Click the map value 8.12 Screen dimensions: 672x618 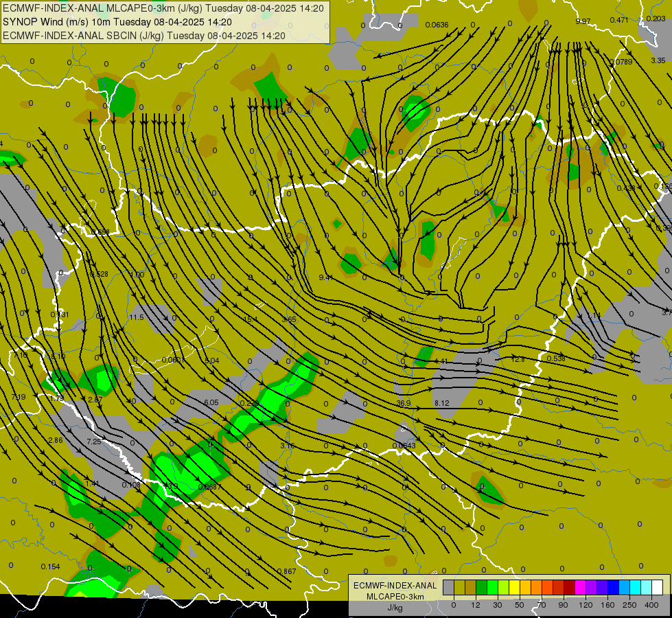442,403
